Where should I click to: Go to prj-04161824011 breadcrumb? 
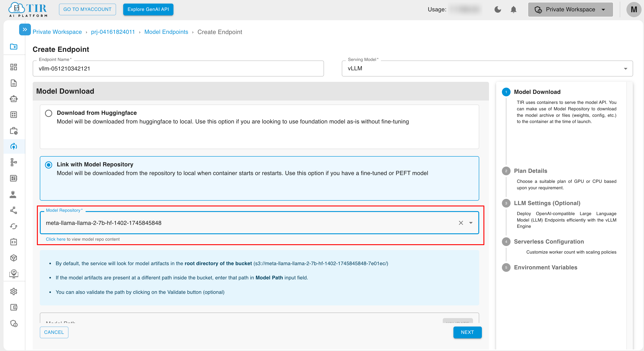point(113,32)
